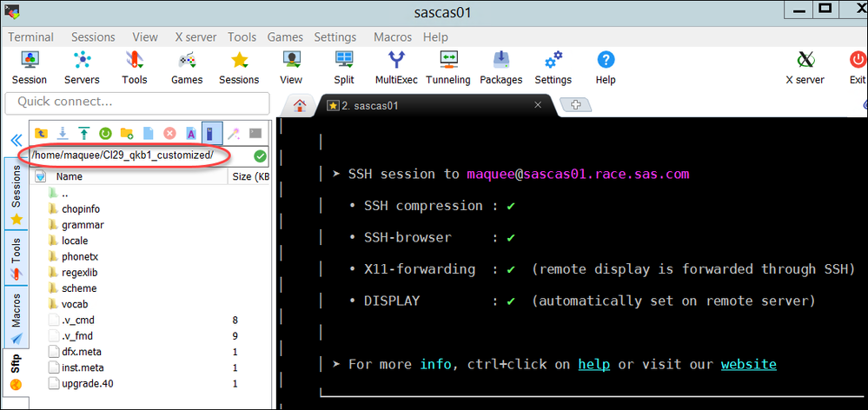Open the Sessions menu
868x410 pixels.
point(93,37)
